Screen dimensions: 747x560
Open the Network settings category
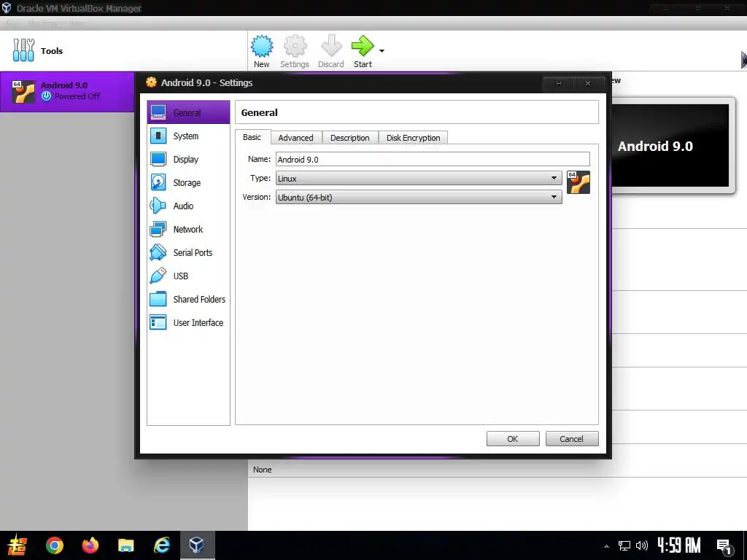[x=188, y=229]
